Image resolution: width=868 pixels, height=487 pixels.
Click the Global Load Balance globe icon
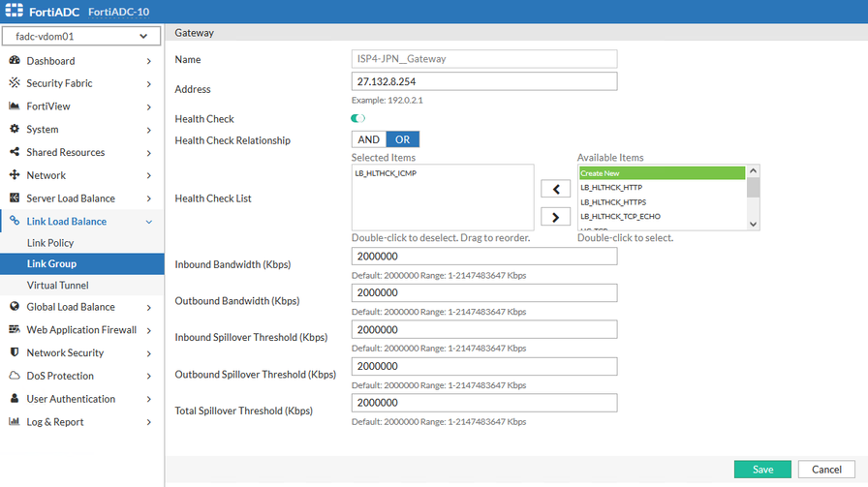pyautogui.click(x=15, y=306)
